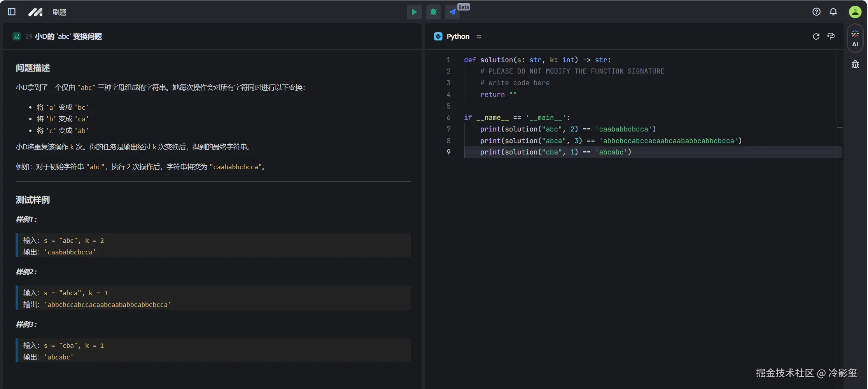Open the AI assistant panel

tap(855, 39)
